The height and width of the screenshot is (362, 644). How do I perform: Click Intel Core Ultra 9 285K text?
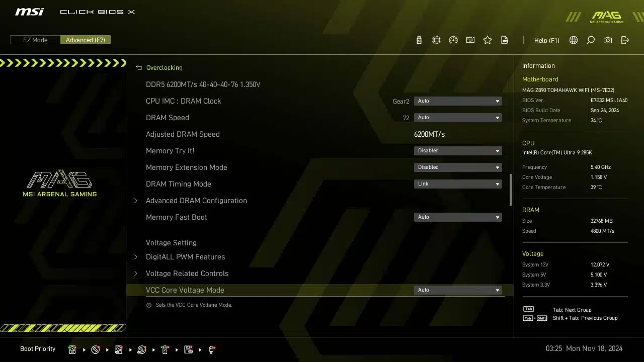click(x=557, y=153)
